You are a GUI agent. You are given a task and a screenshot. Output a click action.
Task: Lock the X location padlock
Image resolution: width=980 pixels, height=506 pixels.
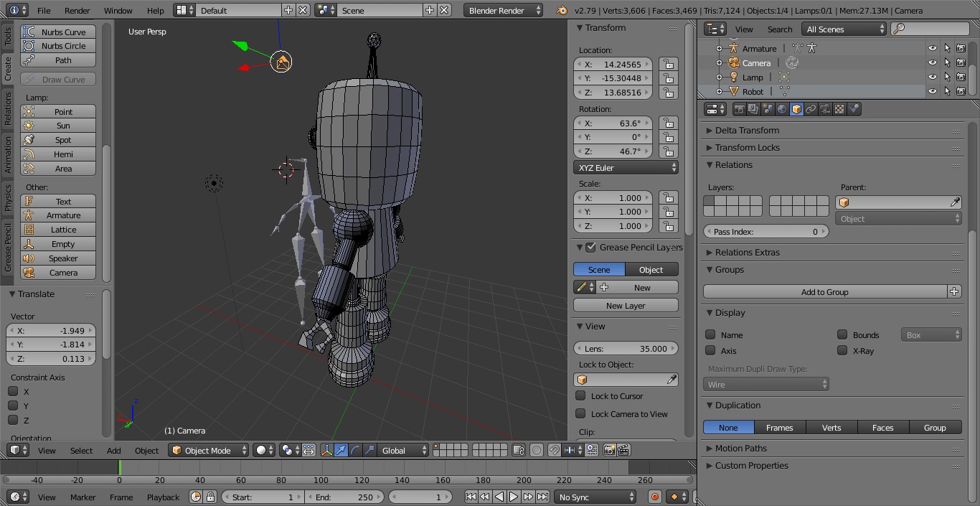[669, 64]
